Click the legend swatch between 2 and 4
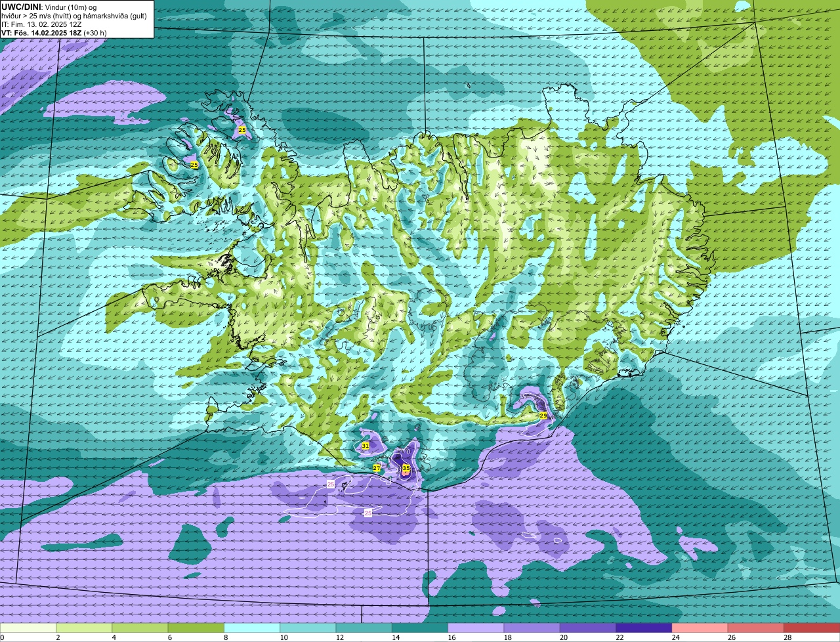The image size is (840, 642). [84, 628]
